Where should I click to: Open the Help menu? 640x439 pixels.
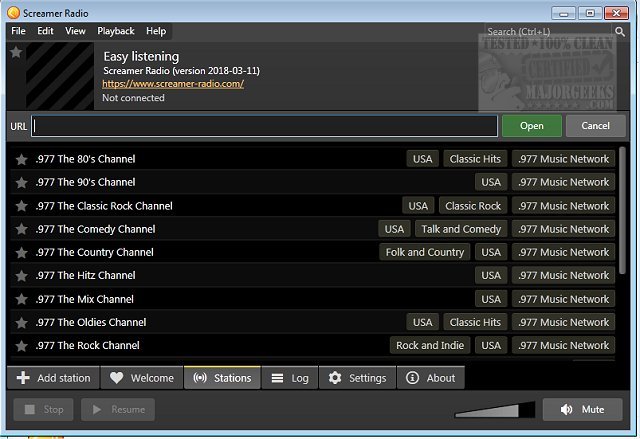(x=156, y=31)
